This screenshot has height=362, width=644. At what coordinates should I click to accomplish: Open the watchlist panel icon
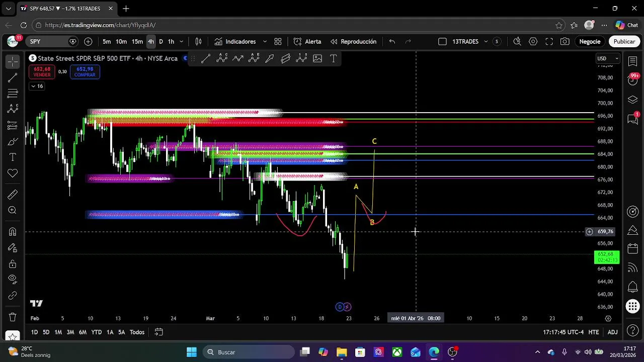pos(633,60)
